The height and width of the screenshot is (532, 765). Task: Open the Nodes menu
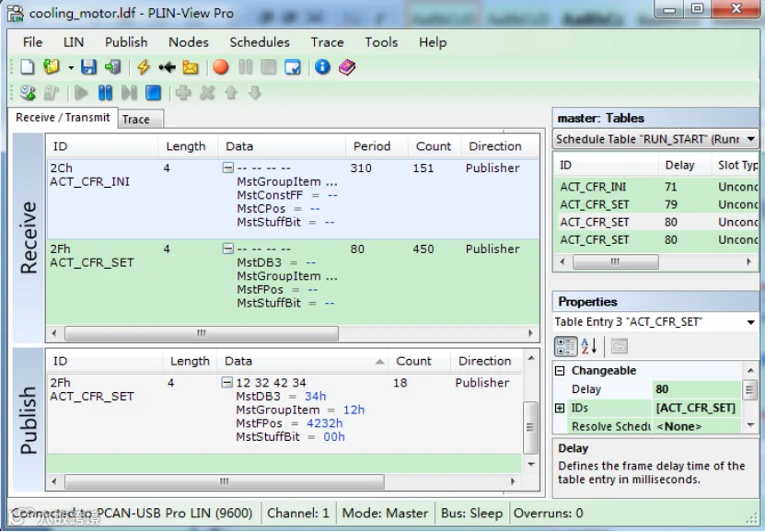189,42
